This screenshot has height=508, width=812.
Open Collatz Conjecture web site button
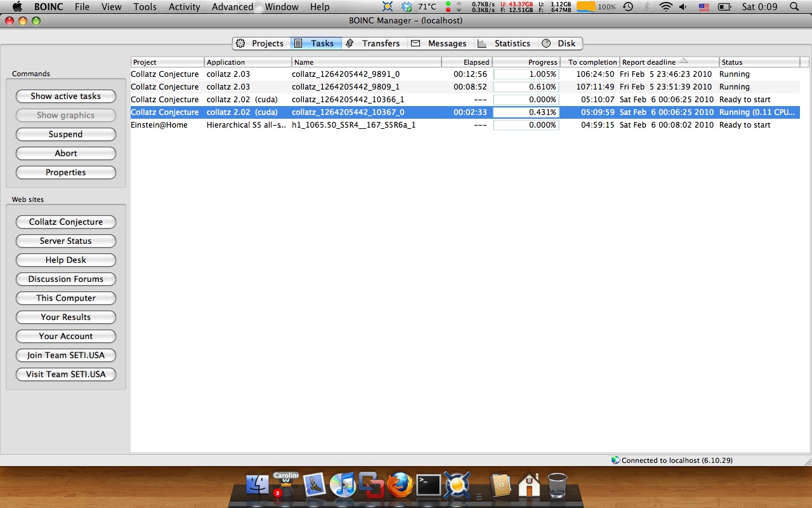[66, 222]
